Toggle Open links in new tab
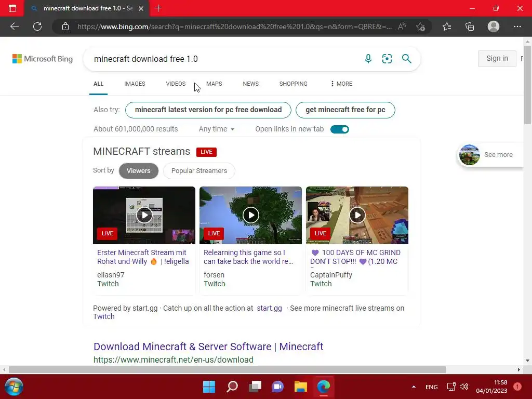532x399 pixels. [340, 129]
